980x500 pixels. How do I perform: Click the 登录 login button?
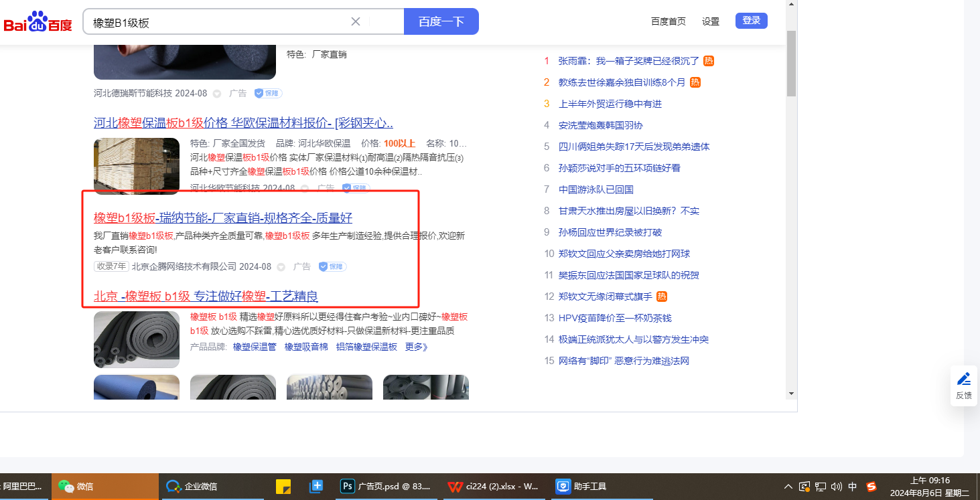pos(752,21)
